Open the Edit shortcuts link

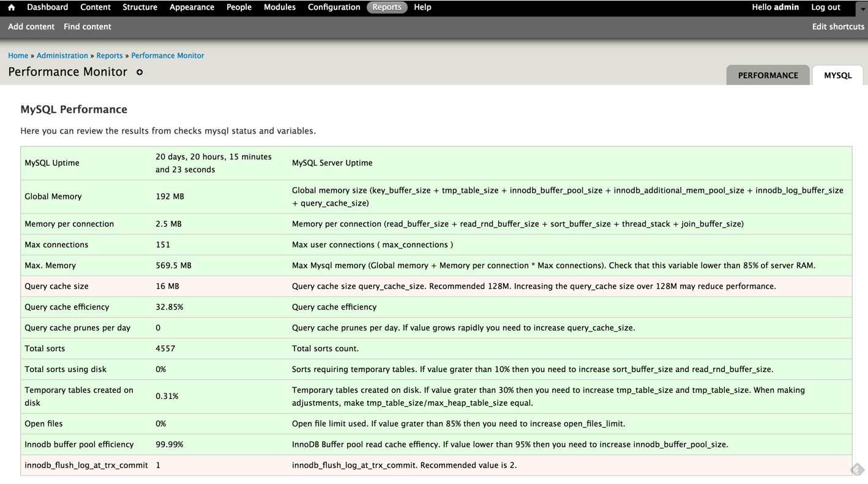838,27
